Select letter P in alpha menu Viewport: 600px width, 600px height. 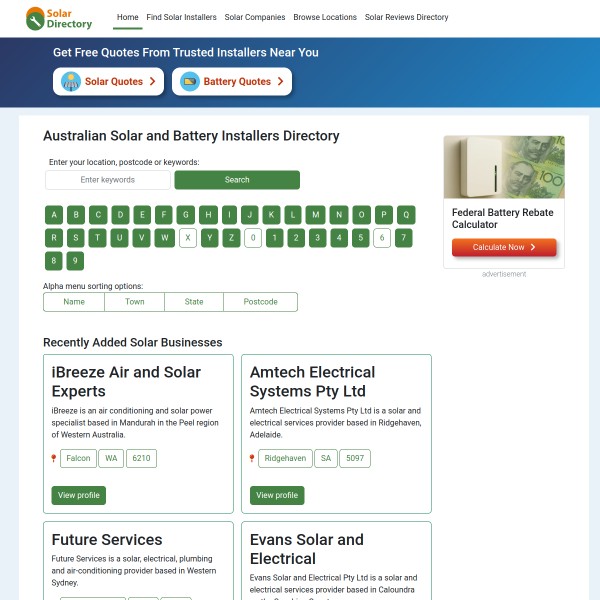point(384,215)
